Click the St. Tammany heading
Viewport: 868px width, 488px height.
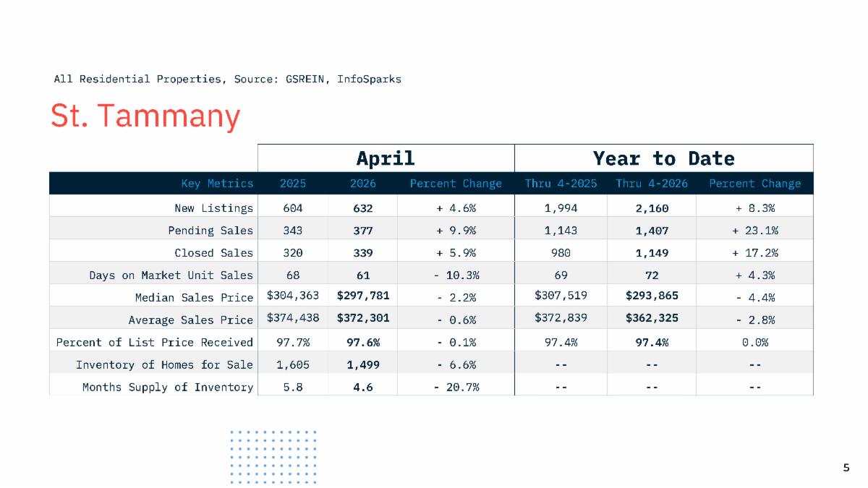145,116
